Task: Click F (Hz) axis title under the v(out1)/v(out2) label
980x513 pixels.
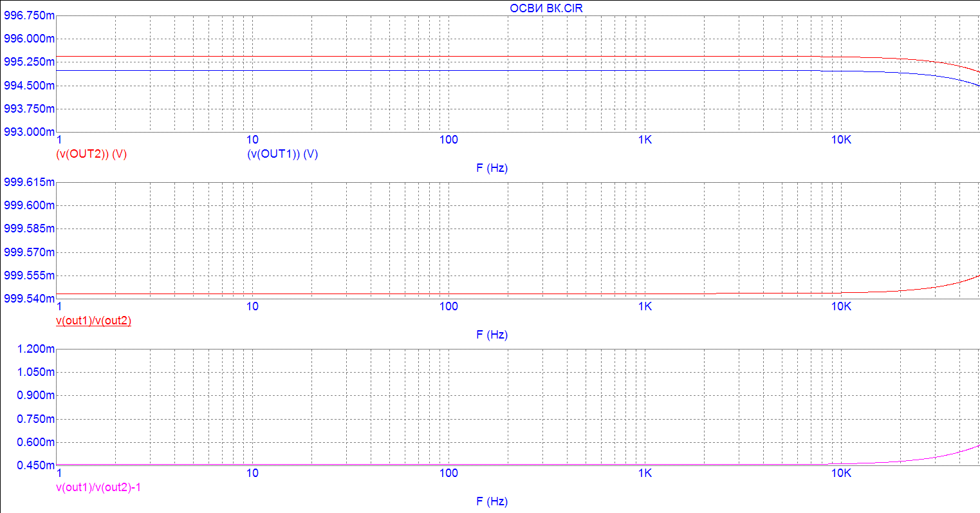Action: pos(492,335)
